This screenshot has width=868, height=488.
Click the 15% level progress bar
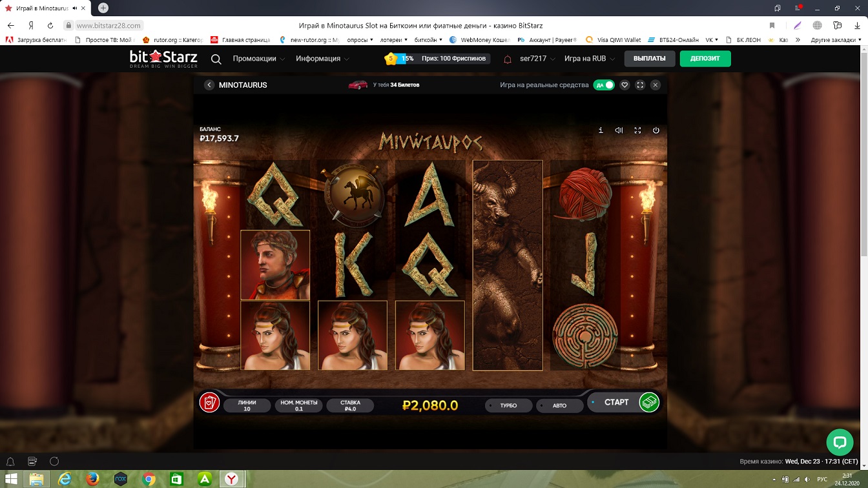[x=406, y=59]
